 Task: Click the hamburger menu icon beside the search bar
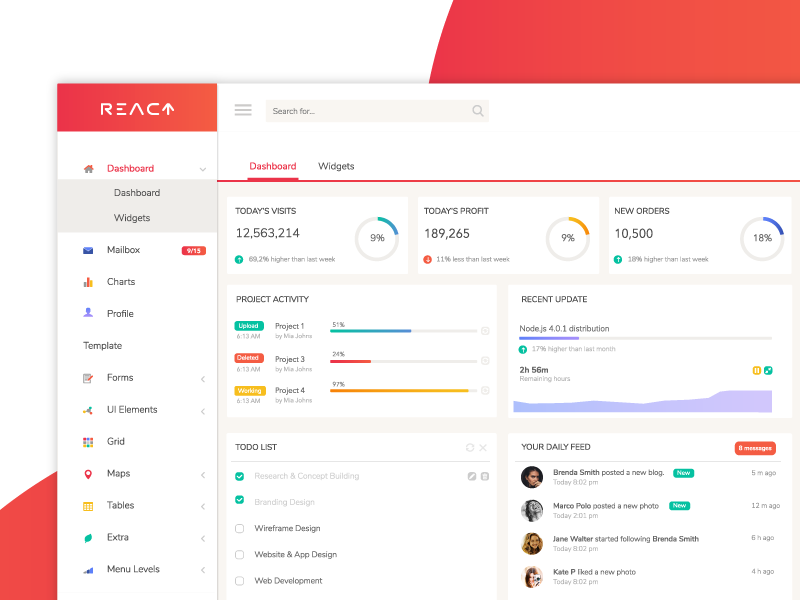[x=243, y=110]
